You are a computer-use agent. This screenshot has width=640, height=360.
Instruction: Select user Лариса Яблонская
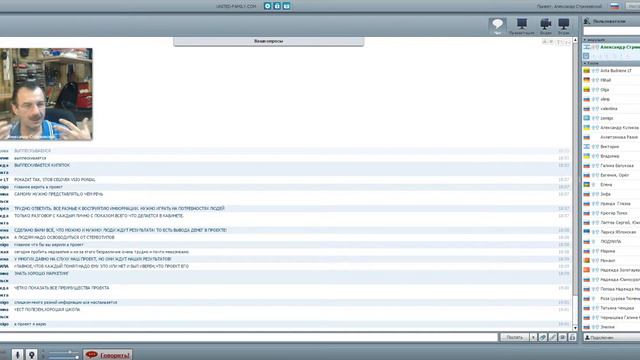pyautogui.click(x=618, y=232)
